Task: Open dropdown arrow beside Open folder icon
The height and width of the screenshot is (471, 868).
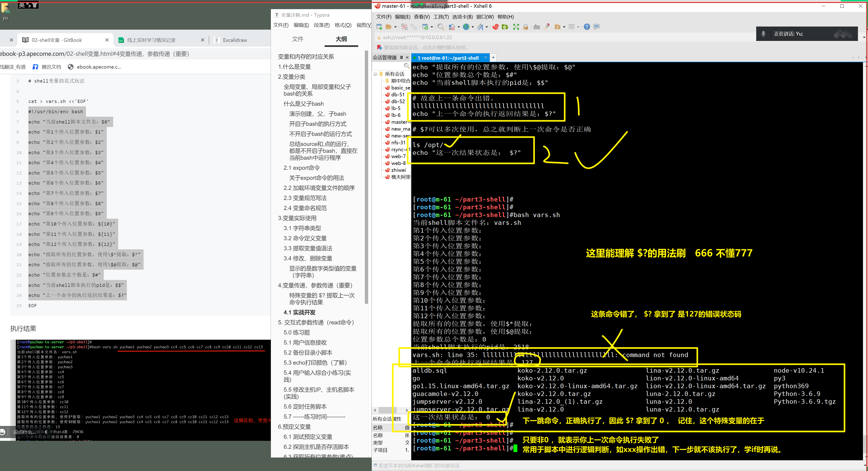Action: pyautogui.click(x=395, y=27)
